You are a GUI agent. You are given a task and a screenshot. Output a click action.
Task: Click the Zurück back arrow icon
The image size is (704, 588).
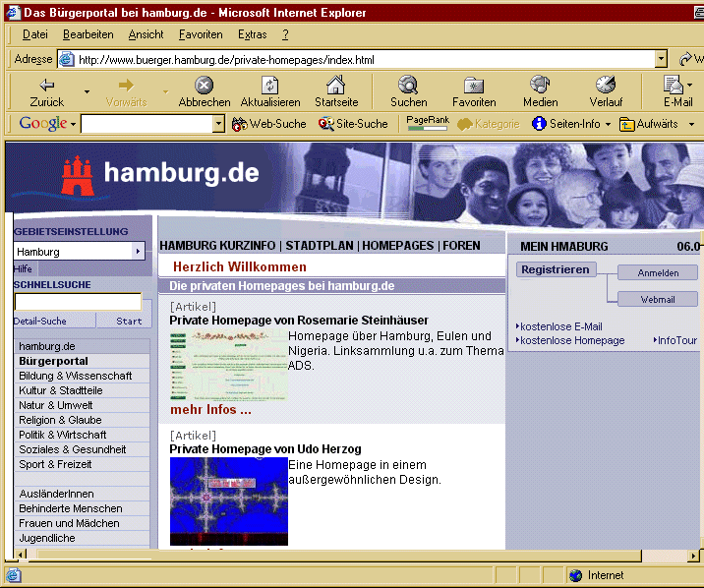click(46, 86)
